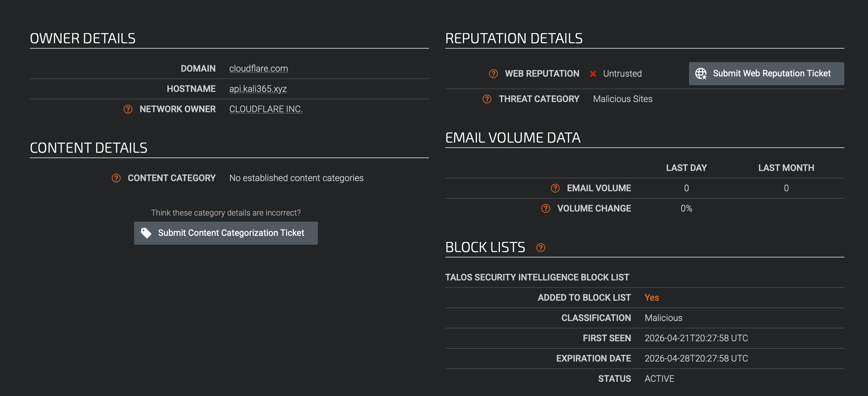Click the globe icon on reputation ticket button
This screenshot has width=868, height=396.
click(x=701, y=74)
